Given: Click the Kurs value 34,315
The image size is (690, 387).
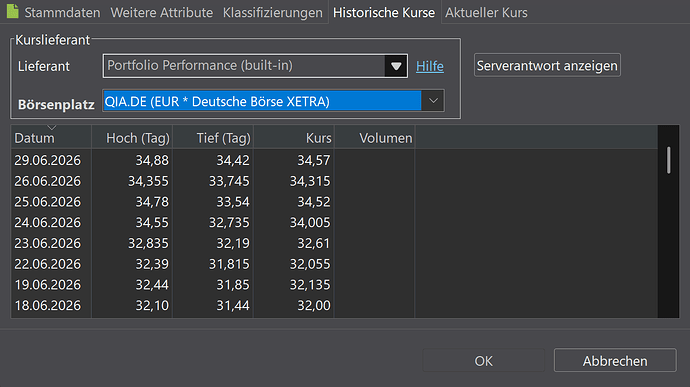Looking at the screenshot, I should click(x=310, y=181).
